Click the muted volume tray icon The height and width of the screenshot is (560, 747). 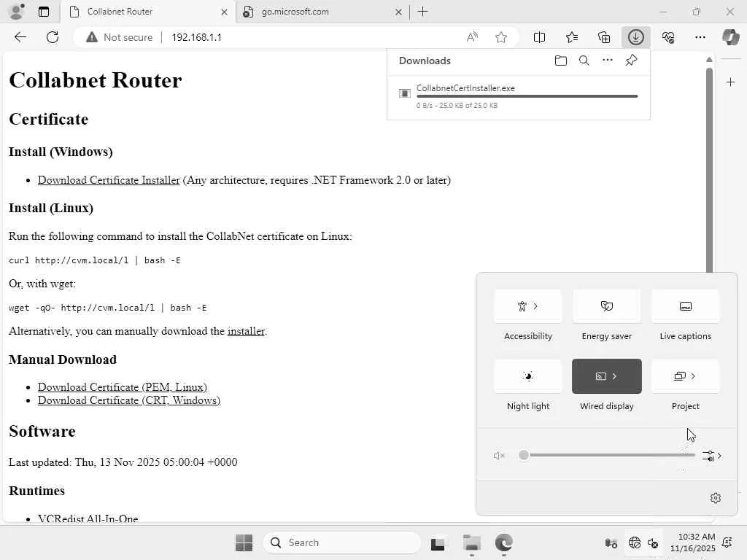pos(653,542)
